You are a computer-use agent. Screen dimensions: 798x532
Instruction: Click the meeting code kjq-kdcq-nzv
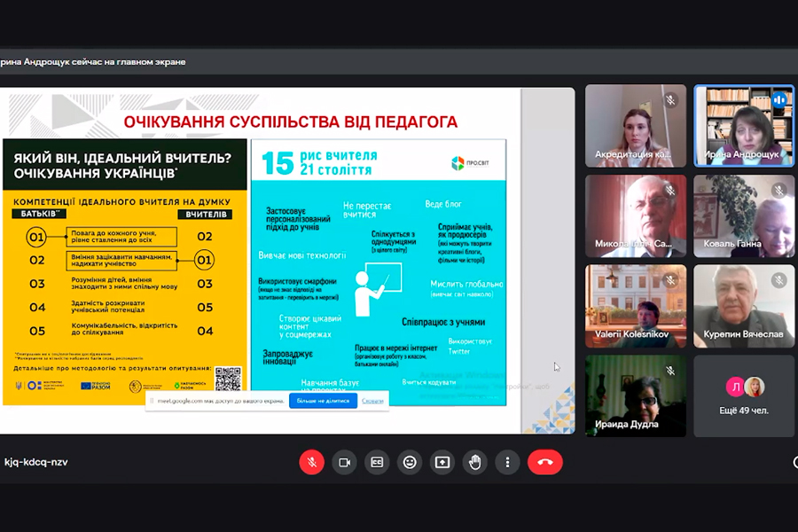click(35, 462)
